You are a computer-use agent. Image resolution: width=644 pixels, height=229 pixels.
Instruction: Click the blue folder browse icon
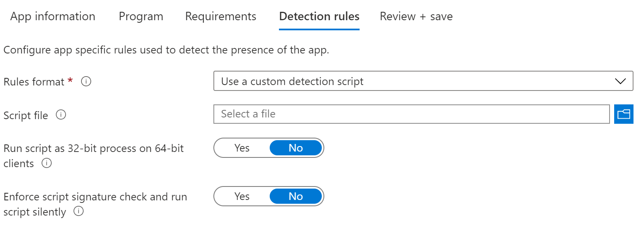623,114
